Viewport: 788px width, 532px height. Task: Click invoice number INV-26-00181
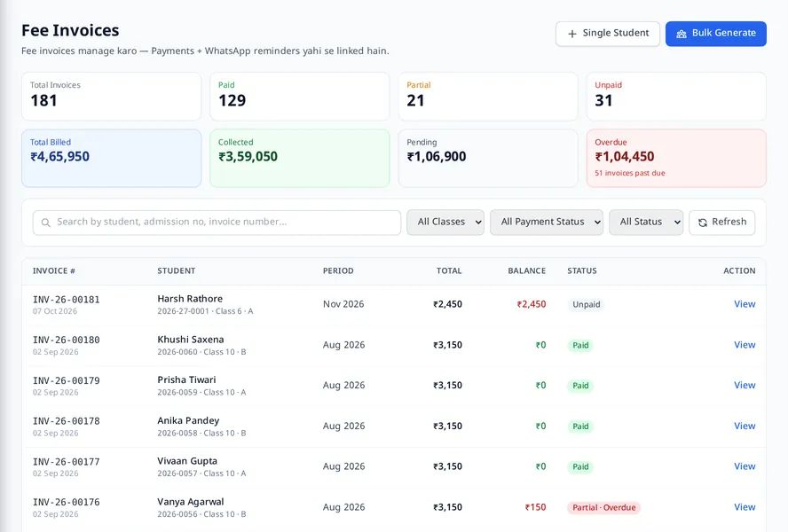click(x=67, y=300)
